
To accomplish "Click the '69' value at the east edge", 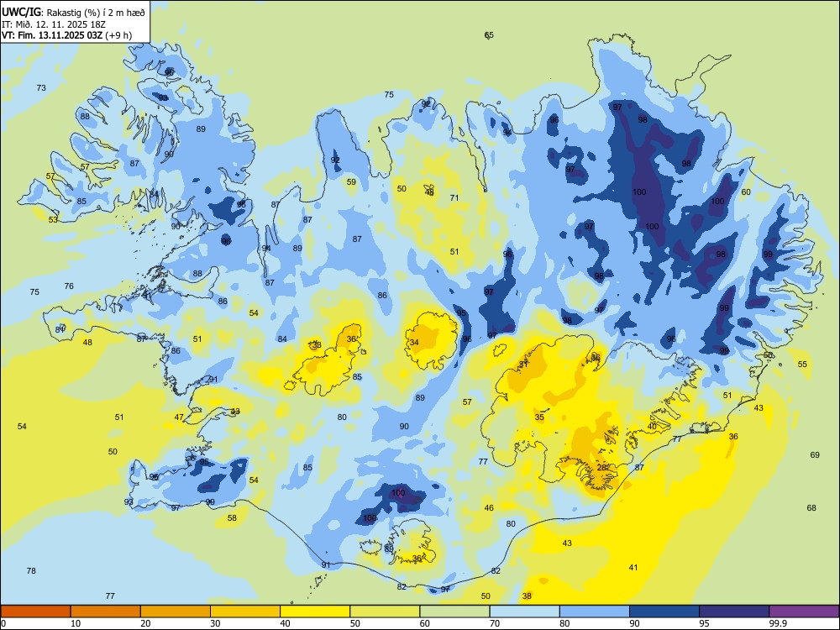I will (815, 454).
